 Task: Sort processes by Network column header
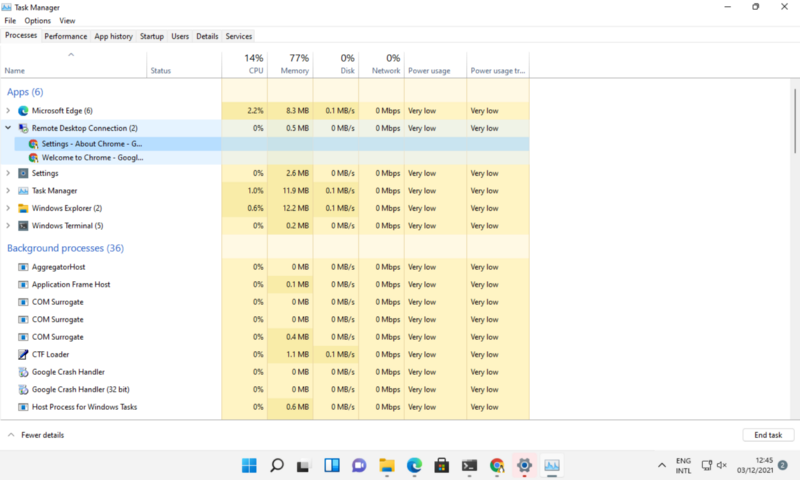pos(382,64)
